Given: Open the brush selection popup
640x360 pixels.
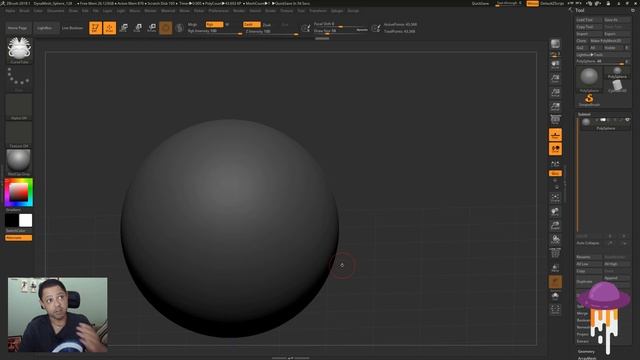Looking at the screenshot, I should (x=19, y=50).
